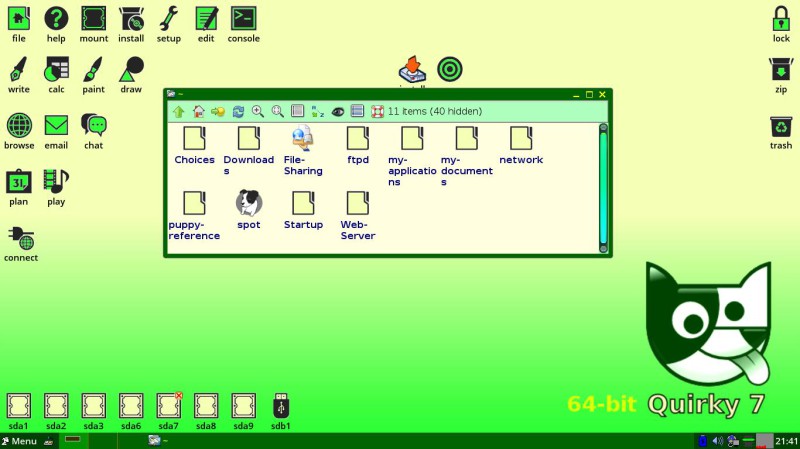This screenshot has height=449, width=800.
Task: Open the trash desktop icon
Action: click(781, 126)
